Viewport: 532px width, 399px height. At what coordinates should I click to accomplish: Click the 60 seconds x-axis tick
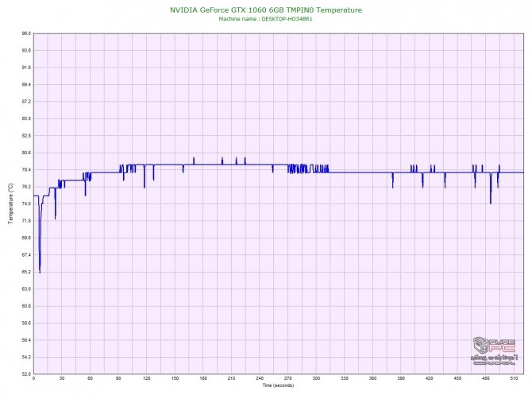click(x=90, y=378)
